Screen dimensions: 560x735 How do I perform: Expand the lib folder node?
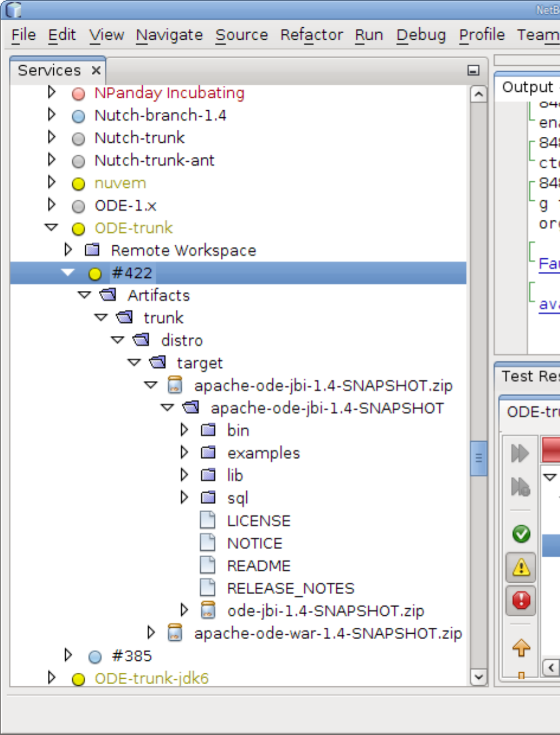184,475
